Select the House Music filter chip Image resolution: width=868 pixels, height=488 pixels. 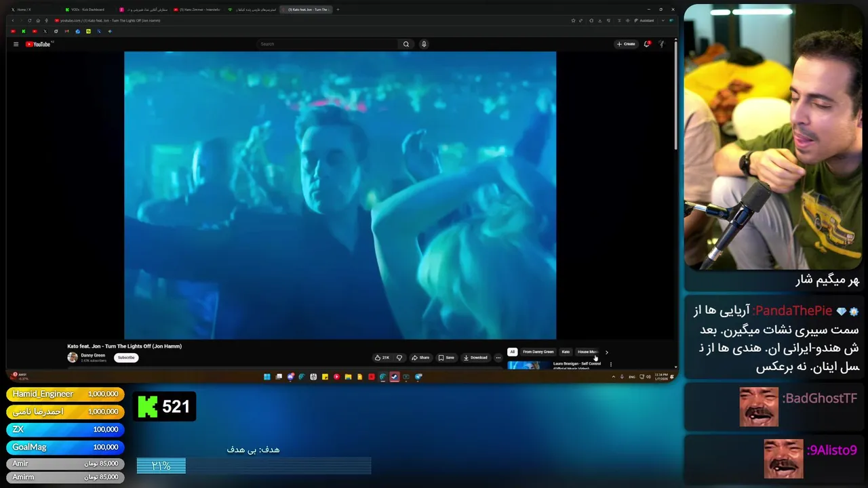coord(587,352)
